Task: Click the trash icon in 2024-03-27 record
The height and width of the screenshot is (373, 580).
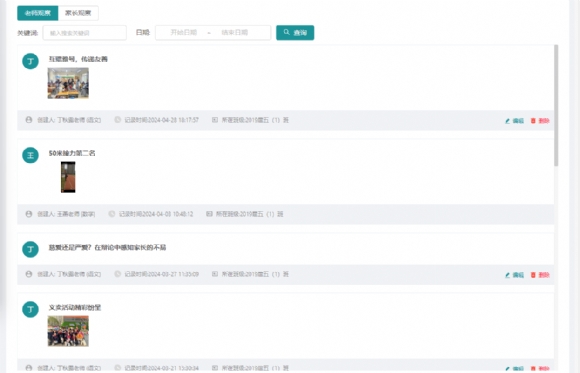Action: pos(533,275)
